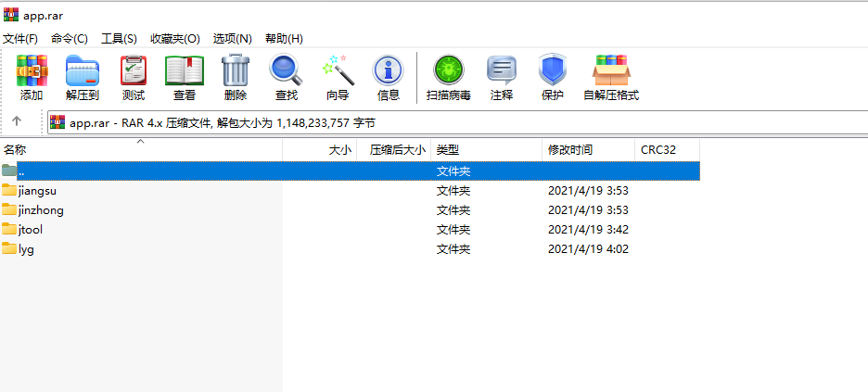Start the Virus Scan (扫描病毒) icon
This screenshot has width=868, height=392.
coord(448,76)
